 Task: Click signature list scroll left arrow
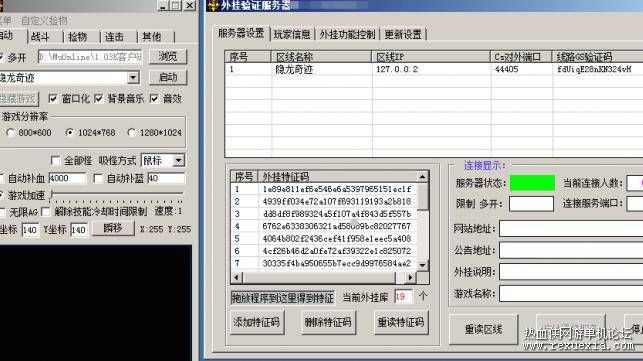(x=237, y=278)
